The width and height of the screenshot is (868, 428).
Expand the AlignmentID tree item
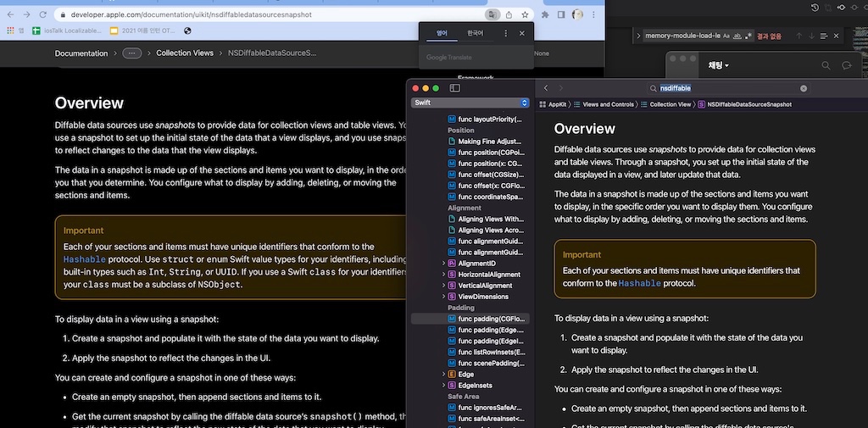443,264
